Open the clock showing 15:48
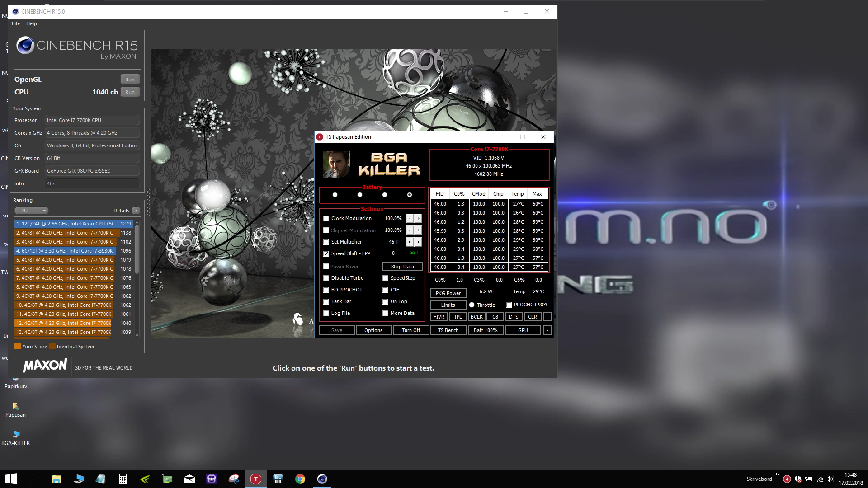Screen dimensions: 868x488 851,479
